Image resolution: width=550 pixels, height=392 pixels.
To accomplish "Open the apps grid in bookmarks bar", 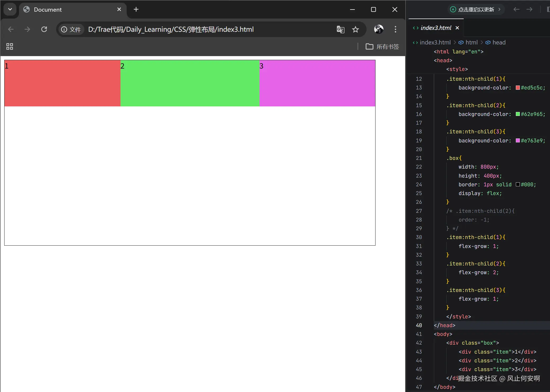I will (10, 47).
